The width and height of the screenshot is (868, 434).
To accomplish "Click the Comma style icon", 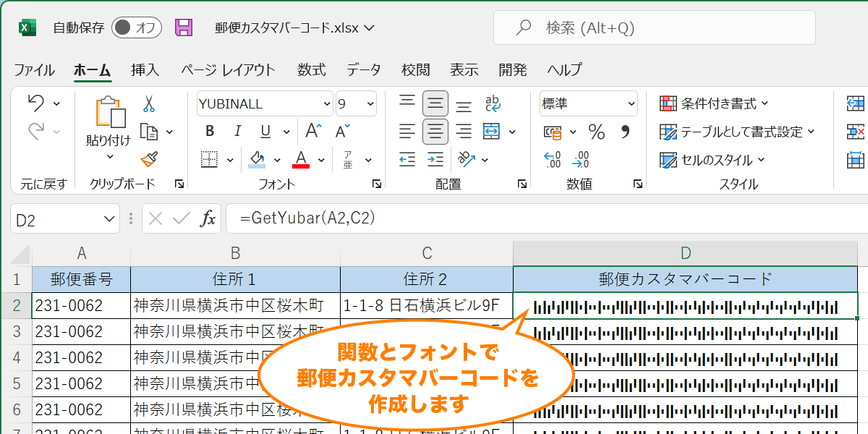I will coord(626,132).
